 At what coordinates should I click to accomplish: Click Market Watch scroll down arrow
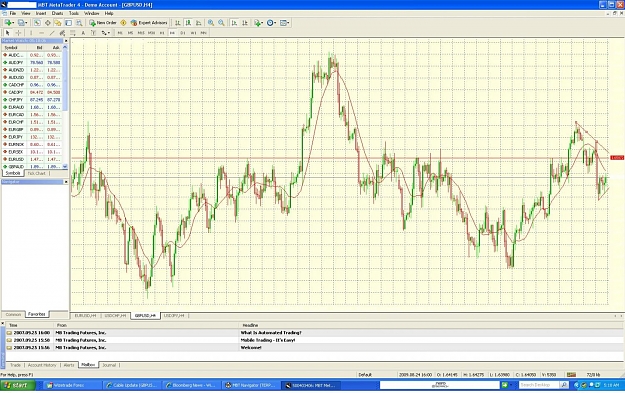tap(65, 166)
